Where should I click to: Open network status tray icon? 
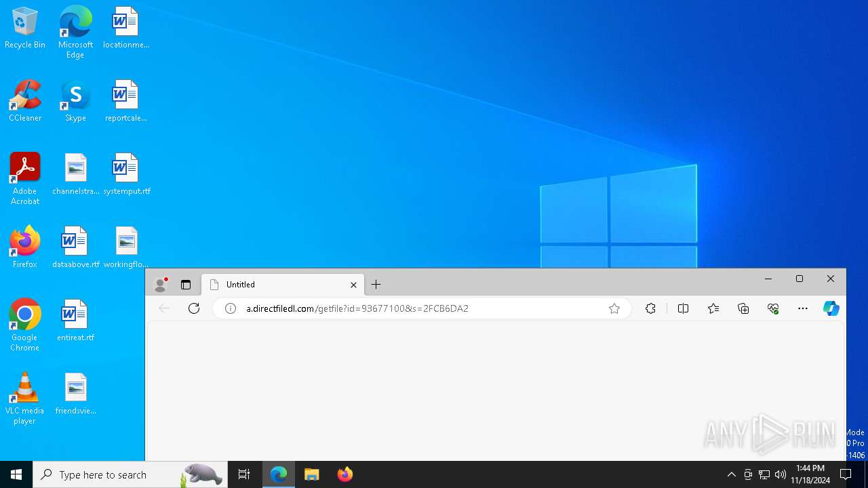coord(764,474)
